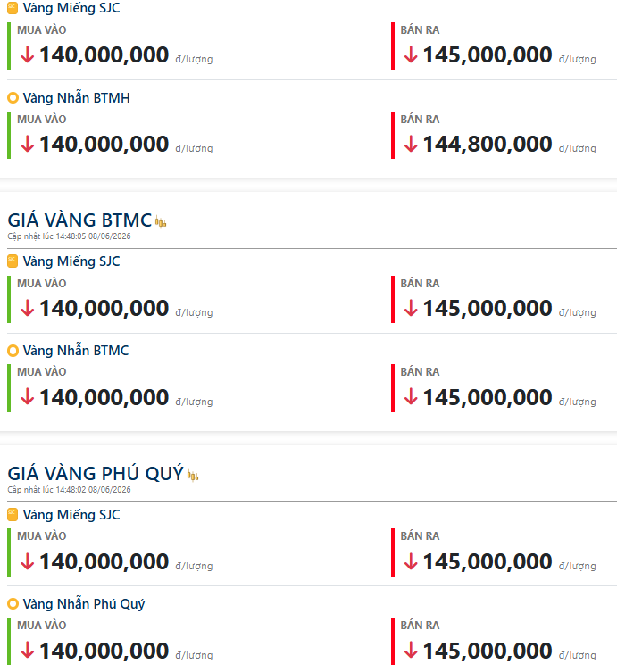This screenshot has width=617, height=672.
Task: Click the down arrow beside Vàng Nhẫn BTMH buy price
Action: point(28,144)
